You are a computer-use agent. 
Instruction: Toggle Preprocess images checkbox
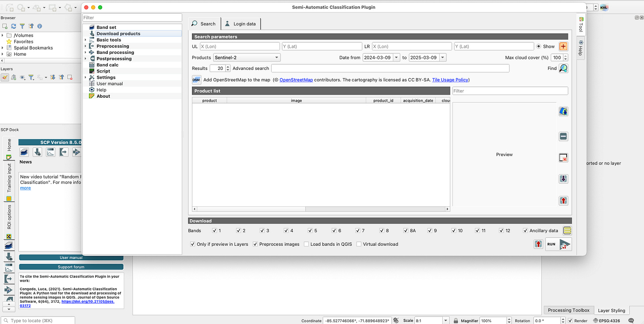[x=255, y=244]
